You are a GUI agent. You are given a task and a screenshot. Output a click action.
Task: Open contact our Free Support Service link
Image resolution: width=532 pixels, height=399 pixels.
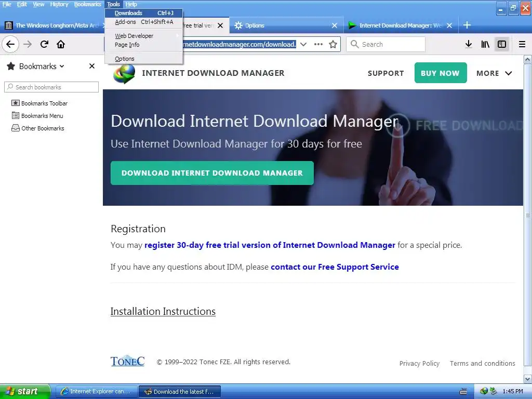[x=335, y=267]
